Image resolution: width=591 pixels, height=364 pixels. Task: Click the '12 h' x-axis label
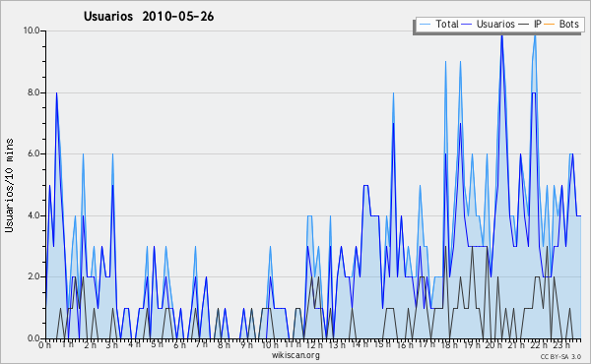click(x=314, y=344)
